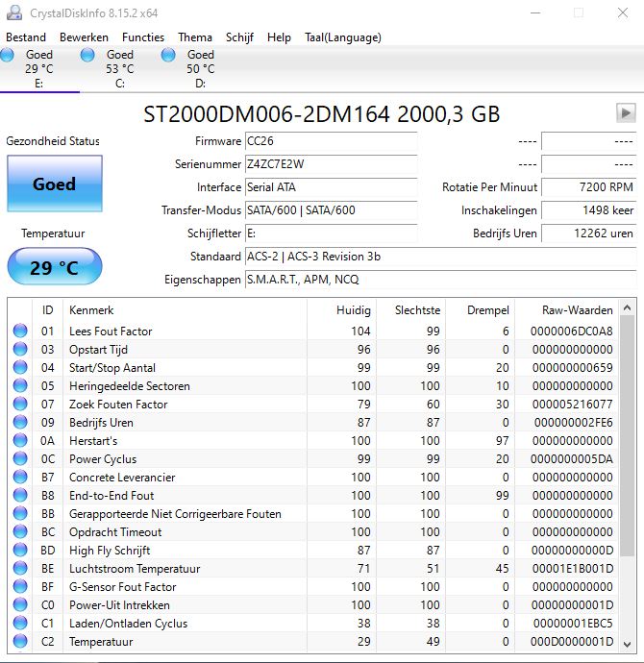Image resolution: width=644 pixels, height=663 pixels.
Task: Click the Serienummer field Z4ZC7E2W
Action: [331, 164]
